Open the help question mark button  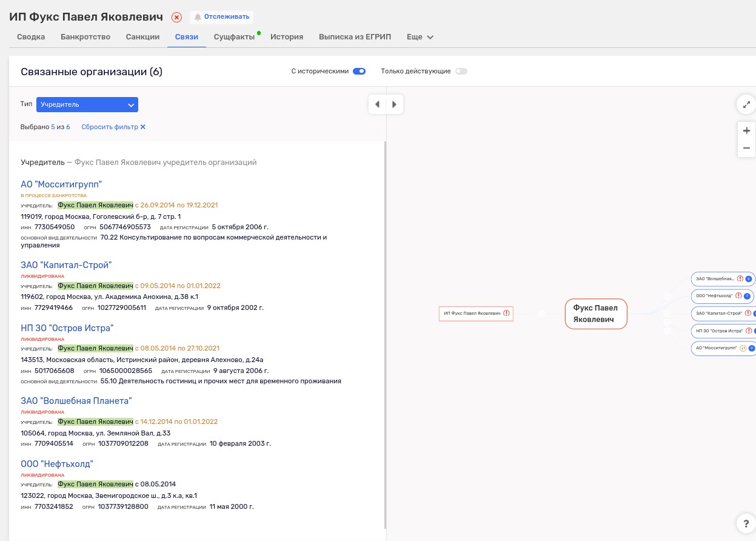click(x=746, y=523)
